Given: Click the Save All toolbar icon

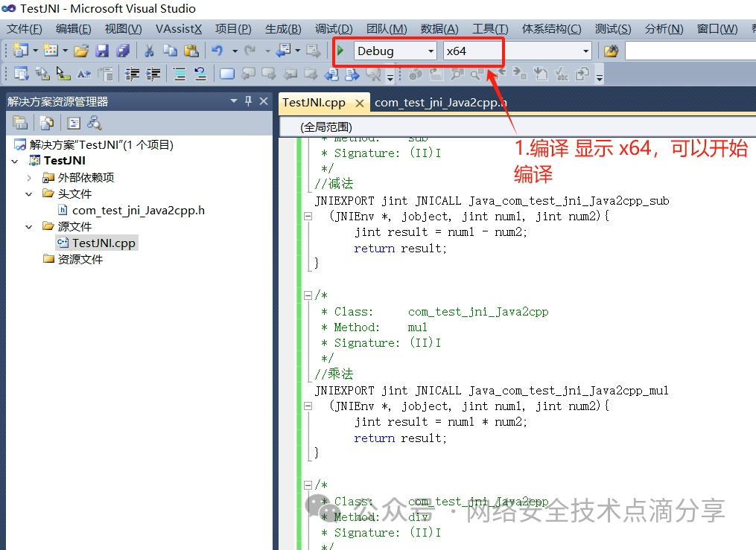Looking at the screenshot, I should 123,50.
